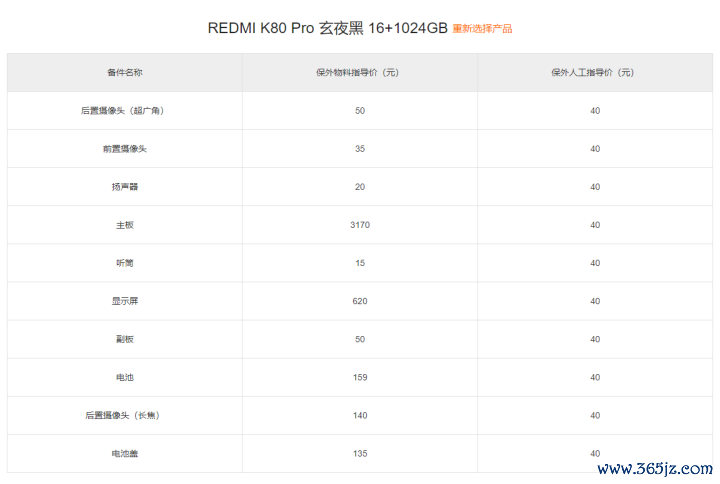Click the 电池盖 part name

pos(125,454)
